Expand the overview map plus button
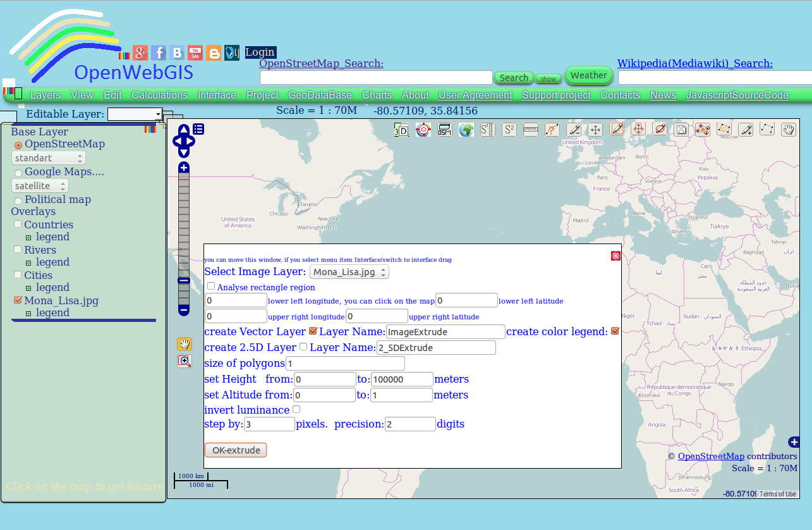Viewport: 812px width, 530px height. 794,442
